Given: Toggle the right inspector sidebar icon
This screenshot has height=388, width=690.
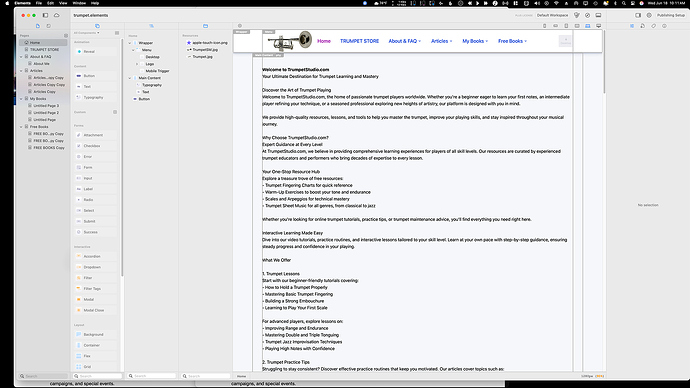Looking at the screenshot, I should pyautogui.click(x=638, y=15).
